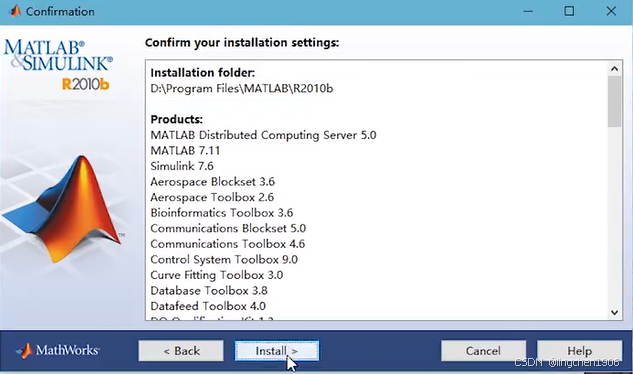Viewport: 633px width, 374px height.
Task: Select Bioinformatics Toolbox 3.6 line
Action: tap(222, 213)
